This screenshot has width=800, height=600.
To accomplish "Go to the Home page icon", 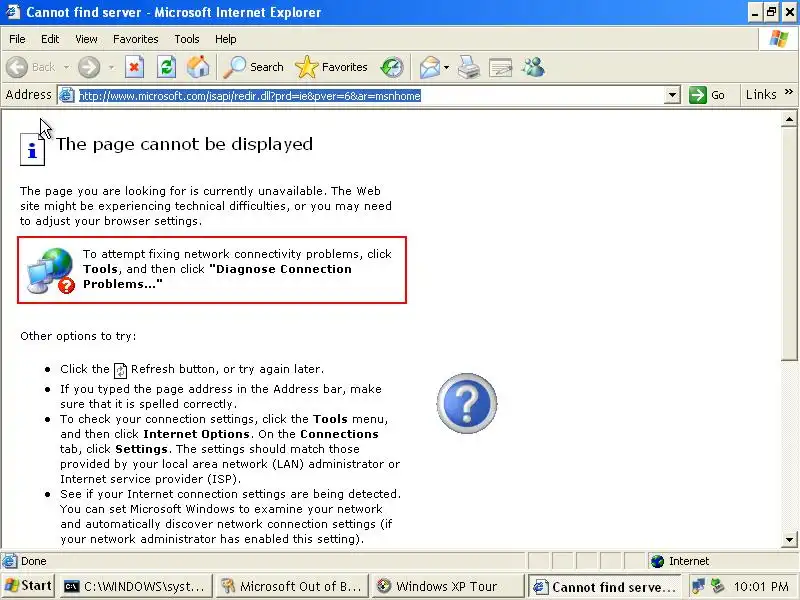I will (198, 67).
